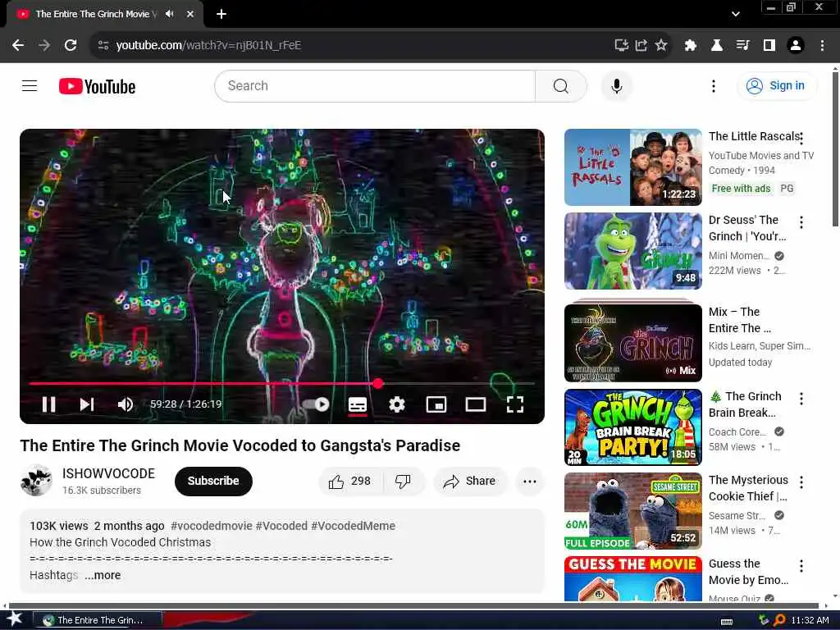840x630 pixels.
Task: Open the browser profile avatar
Action: (796, 46)
